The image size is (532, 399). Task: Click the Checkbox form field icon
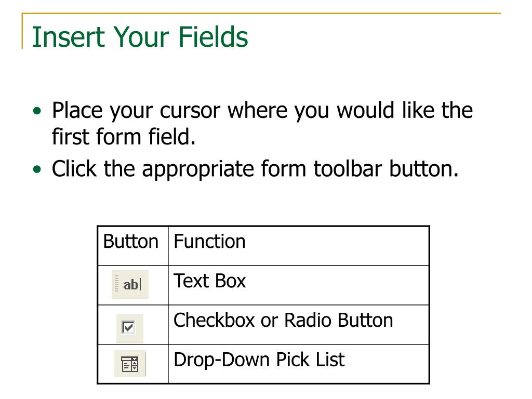click(x=129, y=328)
